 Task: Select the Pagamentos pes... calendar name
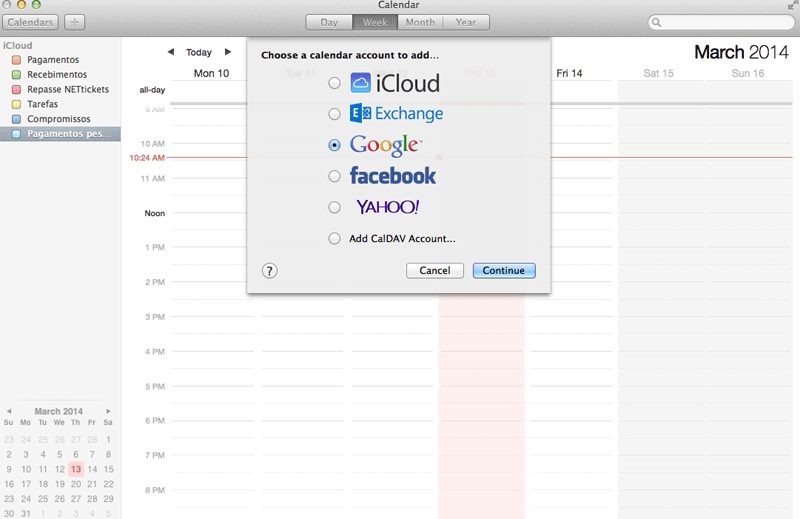coord(69,134)
